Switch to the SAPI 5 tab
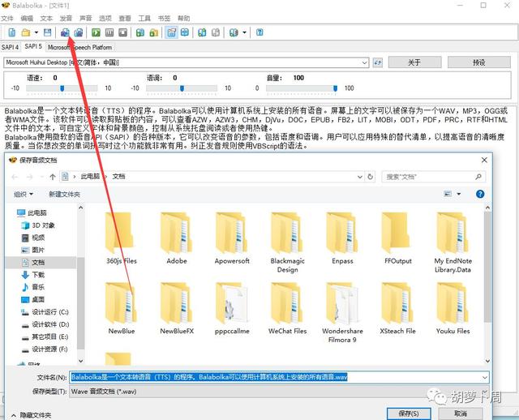Viewport: 519px width, 420px height. coord(33,46)
